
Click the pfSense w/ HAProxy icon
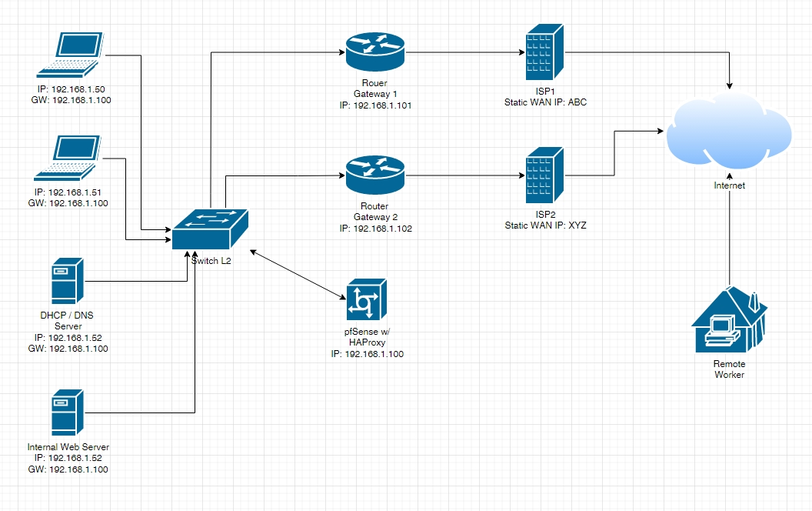367,299
